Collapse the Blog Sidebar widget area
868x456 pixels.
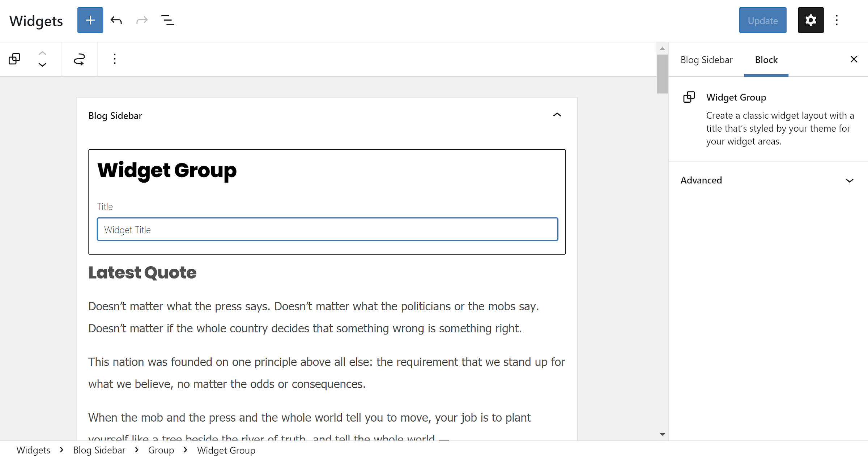557,115
